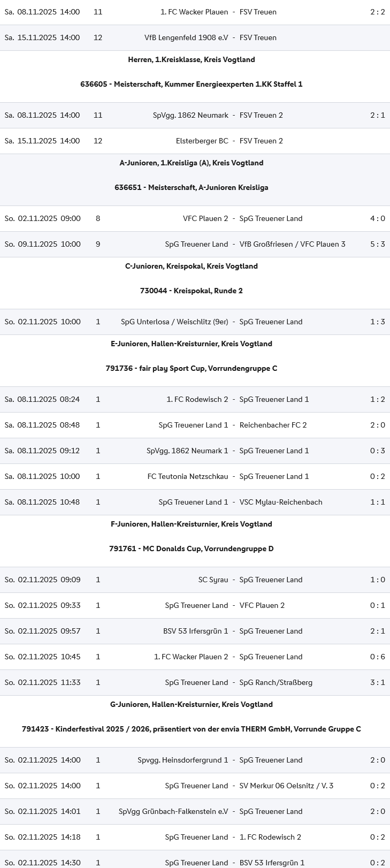Open VfB Lengenfeld 1908 e.V team link
Image resolution: width=390 pixels, height=868 pixels.
click(x=186, y=37)
